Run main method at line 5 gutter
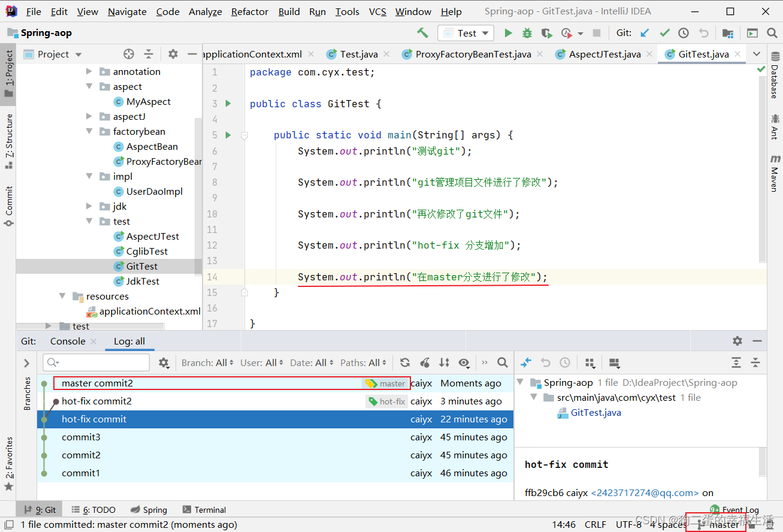 coord(228,135)
